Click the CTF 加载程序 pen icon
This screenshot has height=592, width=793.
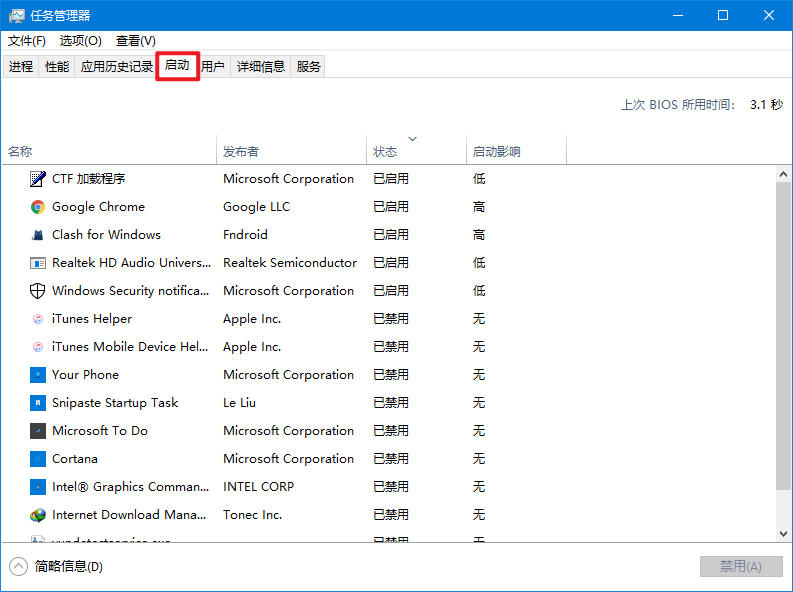(x=38, y=179)
